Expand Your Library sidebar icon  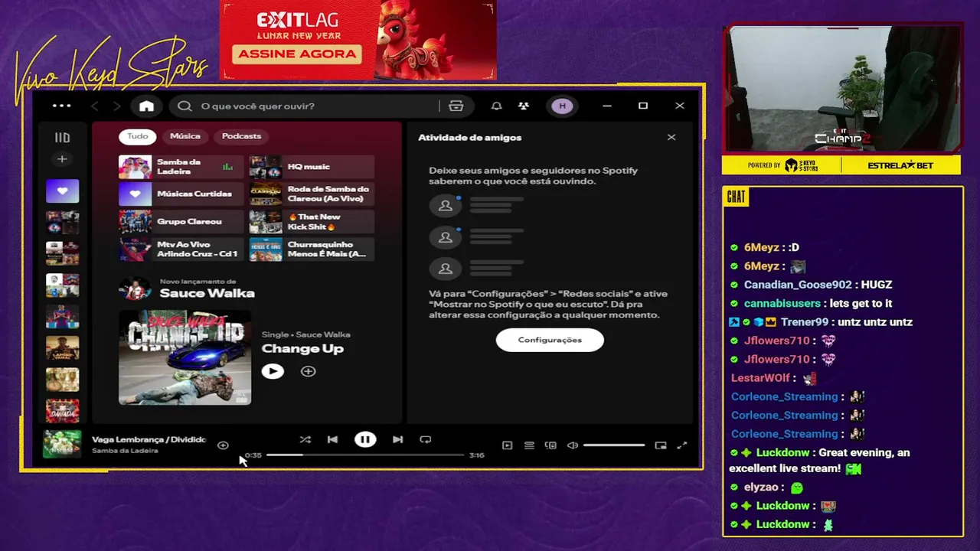tap(62, 138)
